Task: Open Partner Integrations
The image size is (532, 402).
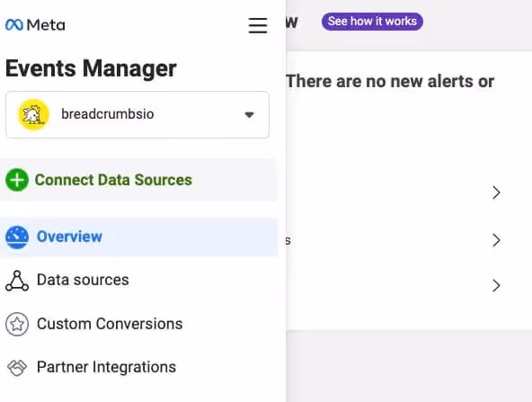Action: click(x=106, y=367)
